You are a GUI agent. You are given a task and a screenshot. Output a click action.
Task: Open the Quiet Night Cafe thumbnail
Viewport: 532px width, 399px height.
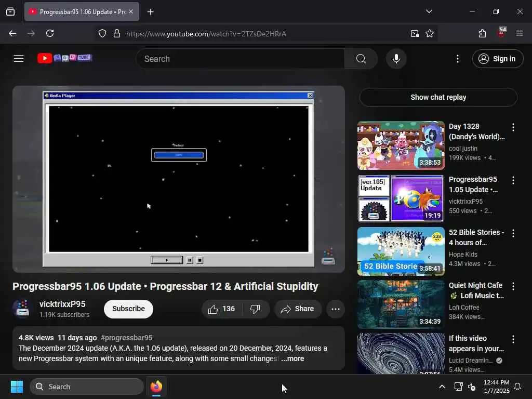(x=401, y=304)
